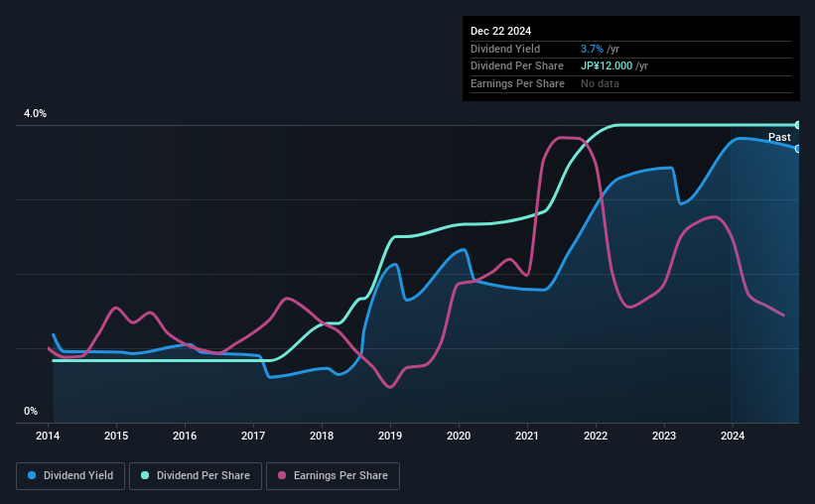Click the blue endpoint marker on the dividend yield line

point(798,149)
